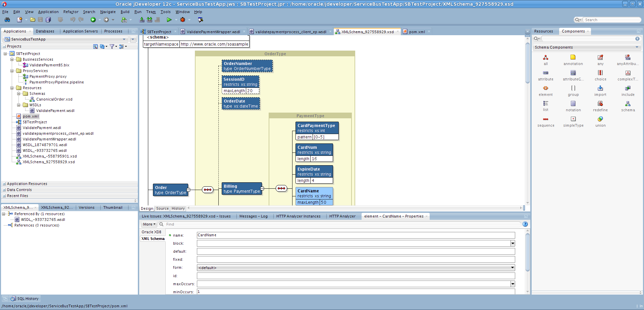
Task: Pick the notation schema component
Action: tap(573, 106)
